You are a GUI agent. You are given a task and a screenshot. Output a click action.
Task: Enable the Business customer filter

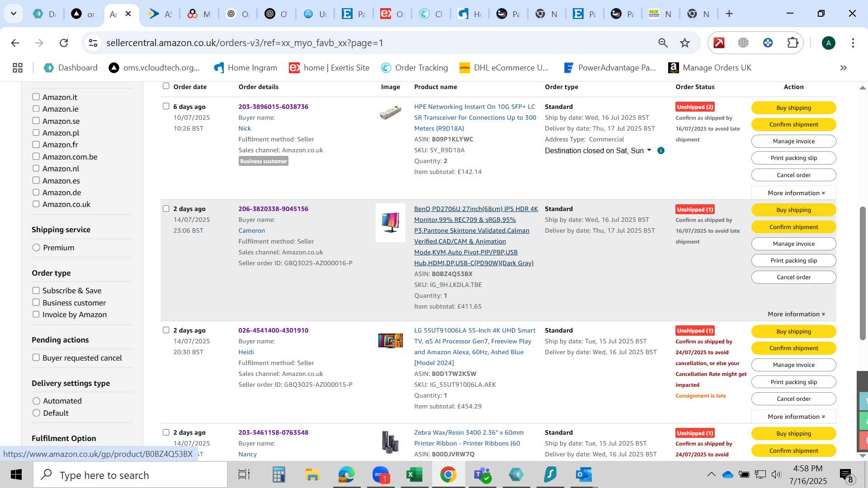[36, 302]
